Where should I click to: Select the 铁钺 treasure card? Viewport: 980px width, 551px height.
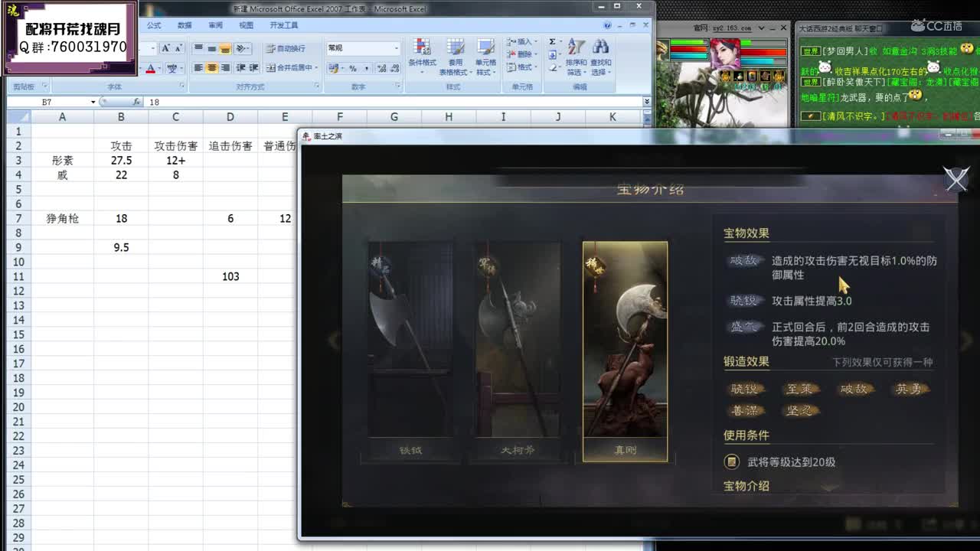tap(410, 351)
